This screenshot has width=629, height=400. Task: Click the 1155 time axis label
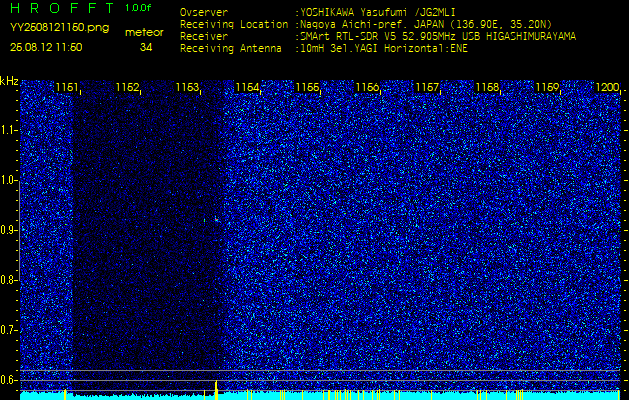[x=307, y=87]
